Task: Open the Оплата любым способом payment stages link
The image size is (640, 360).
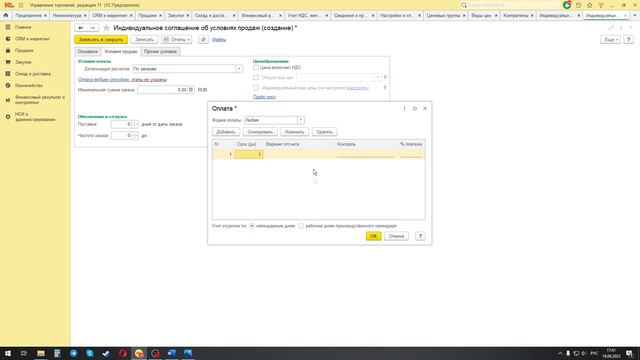Action: tap(122, 80)
